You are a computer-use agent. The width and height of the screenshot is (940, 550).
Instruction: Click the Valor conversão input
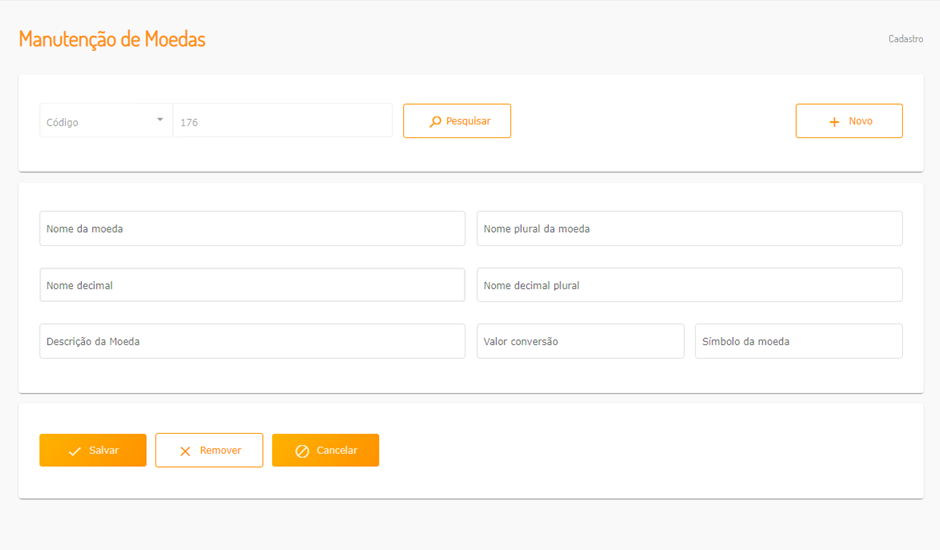click(x=580, y=341)
